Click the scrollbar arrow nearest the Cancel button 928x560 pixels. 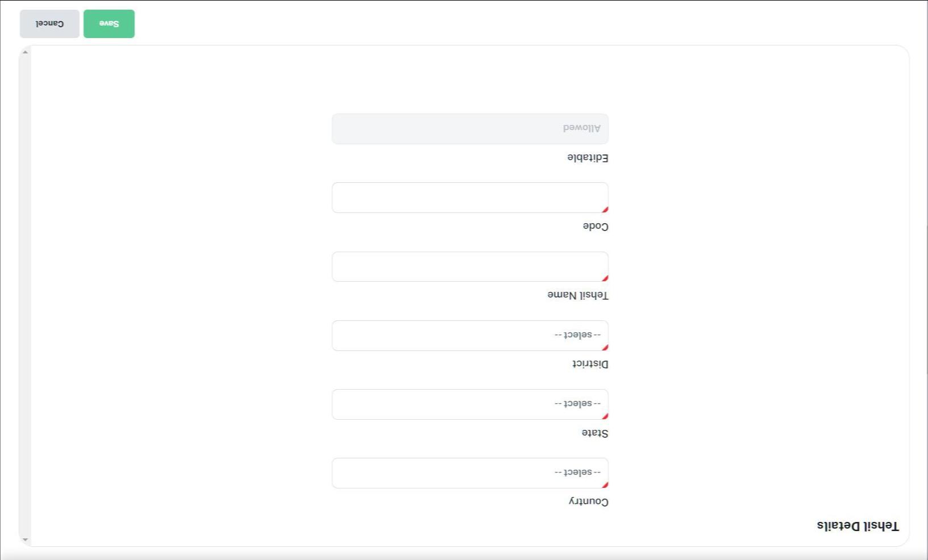tap(25, 52)
